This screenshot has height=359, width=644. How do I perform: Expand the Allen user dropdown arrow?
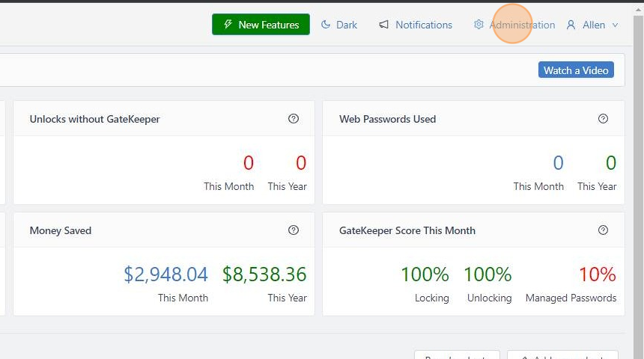[x=616, y=25]
